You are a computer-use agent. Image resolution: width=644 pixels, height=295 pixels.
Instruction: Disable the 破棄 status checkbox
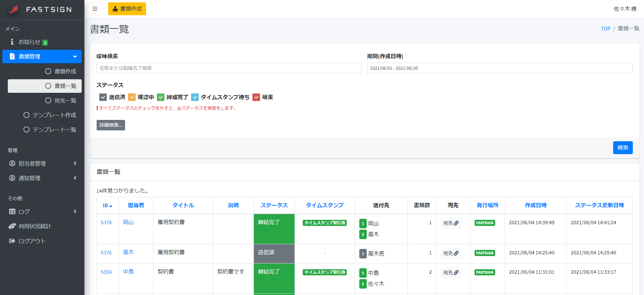tap(256, 98)
